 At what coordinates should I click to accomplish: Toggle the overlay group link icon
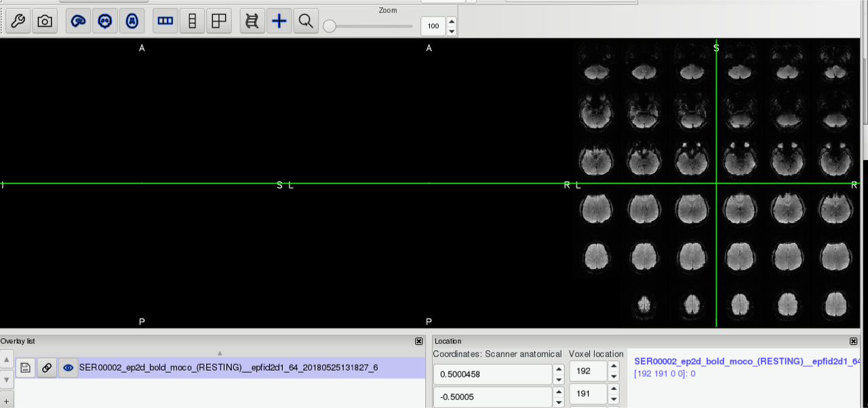coord(47,368)
